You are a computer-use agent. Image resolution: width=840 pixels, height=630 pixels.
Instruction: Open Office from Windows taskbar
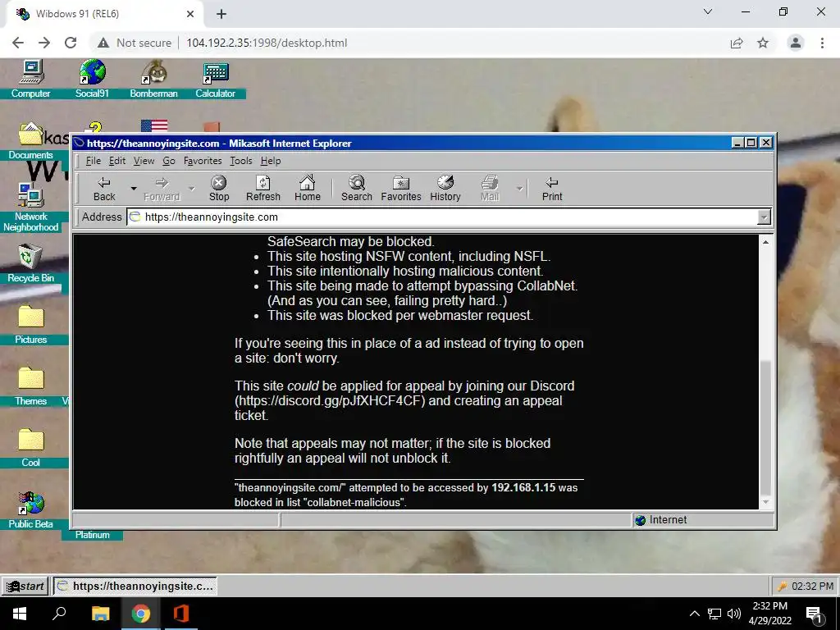181,614
